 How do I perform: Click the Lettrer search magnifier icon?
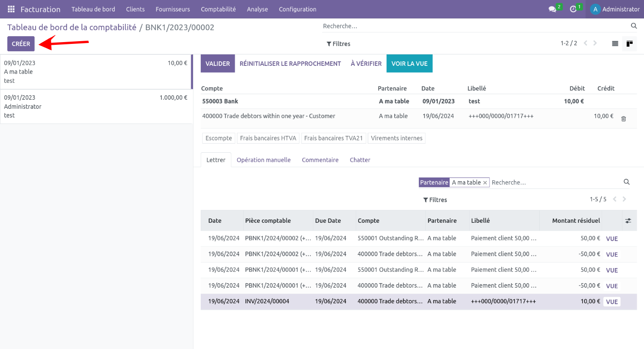coord(627,182)
